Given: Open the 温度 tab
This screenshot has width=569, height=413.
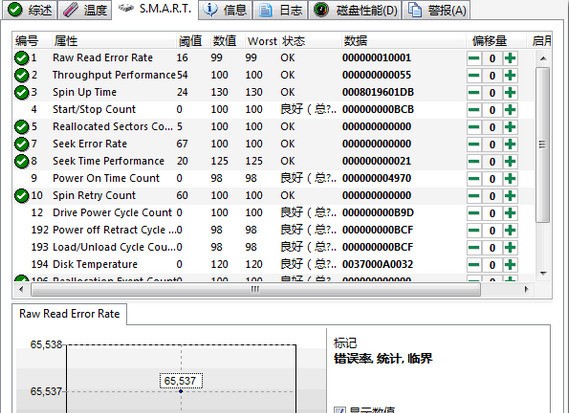Looking at the screenshot, I should [85, 10].
